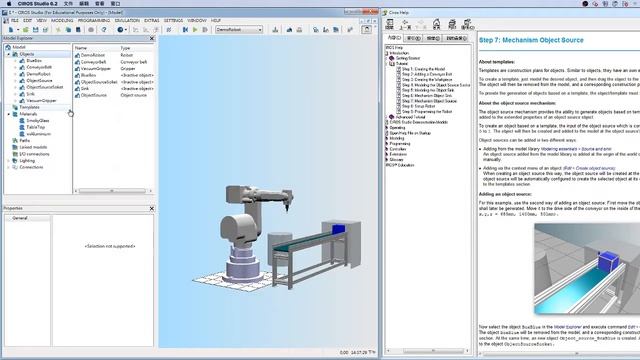Image resolution: width=640 pixels, height=360 pixels.
Task: Switch to the third tab in Ciros Help
Action: 433,38
